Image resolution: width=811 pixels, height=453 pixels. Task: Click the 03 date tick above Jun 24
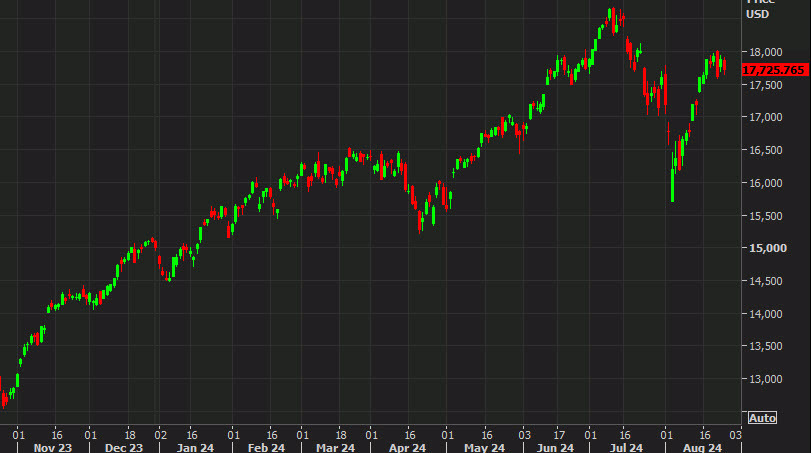click(524, 435)
